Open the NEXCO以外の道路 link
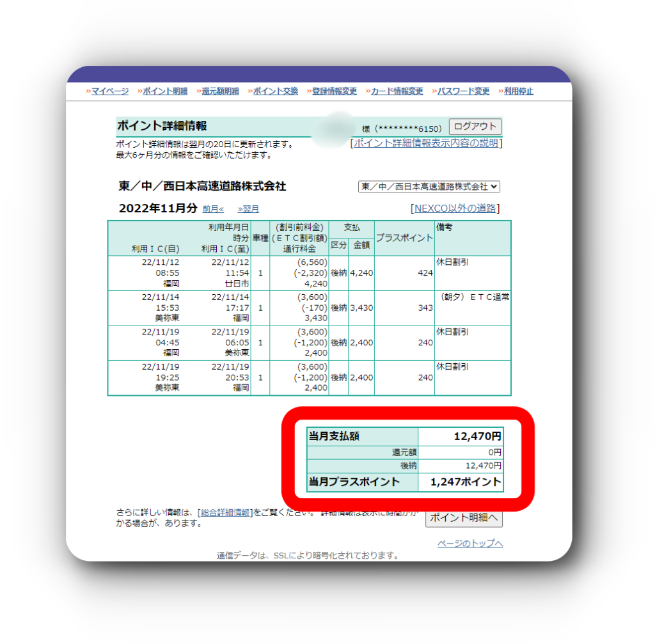The width and height of the screenshot is (655, 644). tap(456, 208)
